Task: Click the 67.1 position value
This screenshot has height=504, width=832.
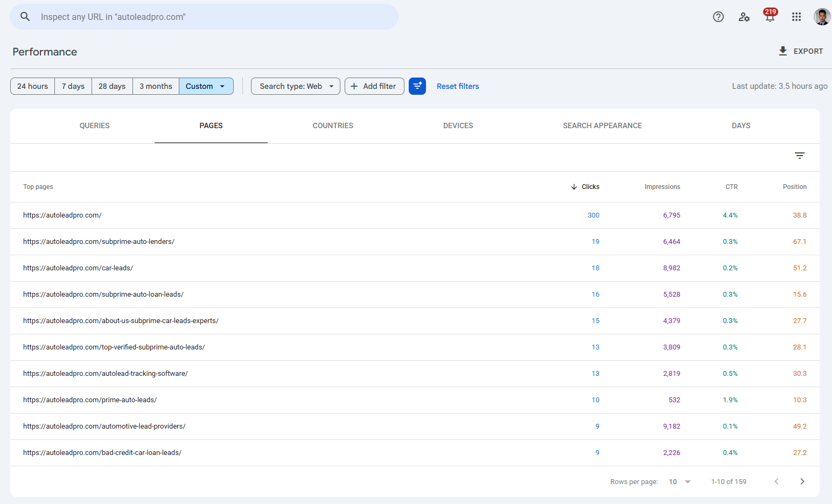Action: pyautogui.click(x=800, y=242)
